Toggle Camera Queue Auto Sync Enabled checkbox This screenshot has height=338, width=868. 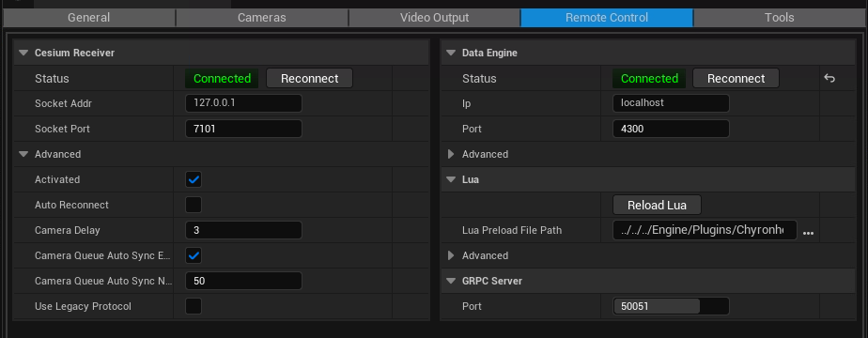point(194,255)
